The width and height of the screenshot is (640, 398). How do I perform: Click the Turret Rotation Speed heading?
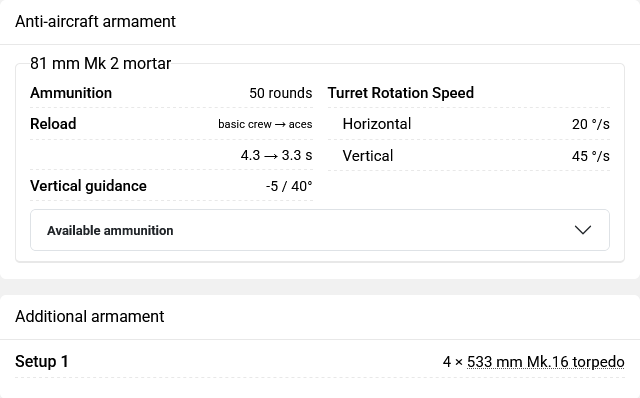pyautogui.click(x=401, y=93)
